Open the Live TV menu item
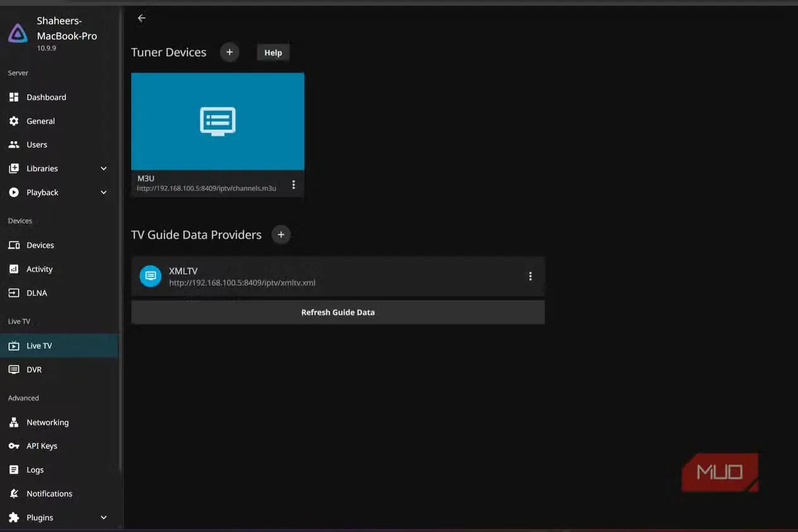 (59, 346)
